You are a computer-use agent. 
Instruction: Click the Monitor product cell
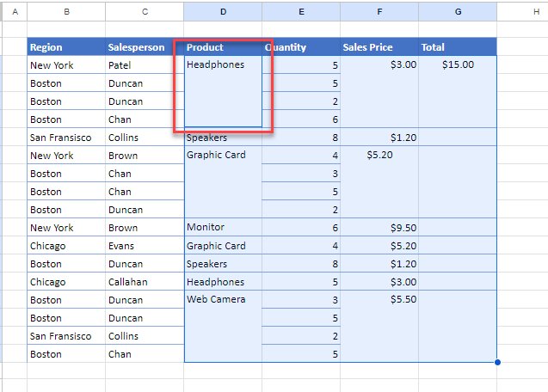[x=223, y=227]
